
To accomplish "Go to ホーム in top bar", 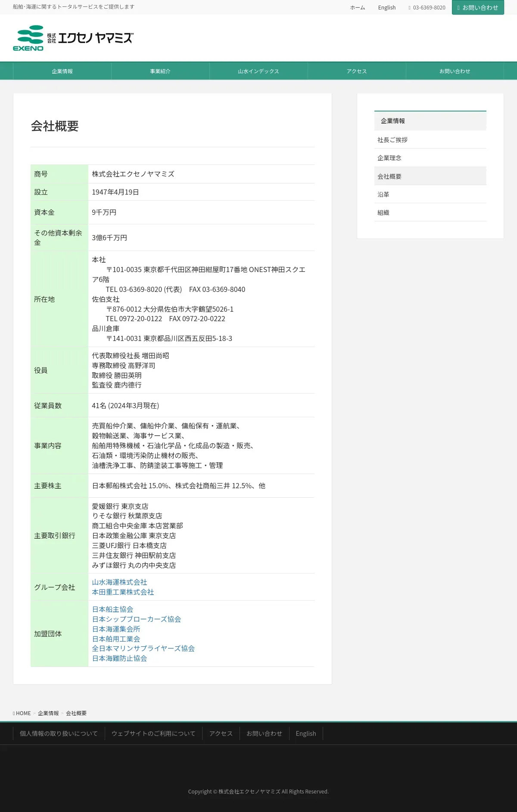I will 358,8.
